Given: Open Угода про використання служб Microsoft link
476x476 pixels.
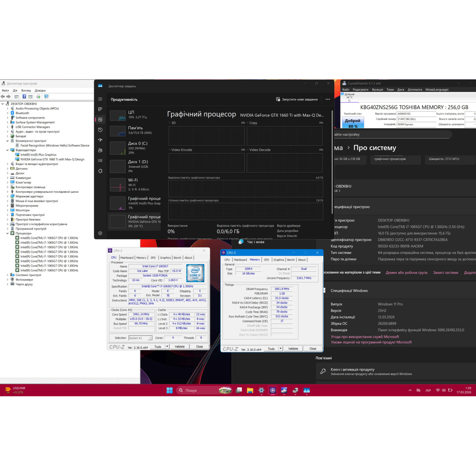Looking at the screenshot, I should [365, 337].
